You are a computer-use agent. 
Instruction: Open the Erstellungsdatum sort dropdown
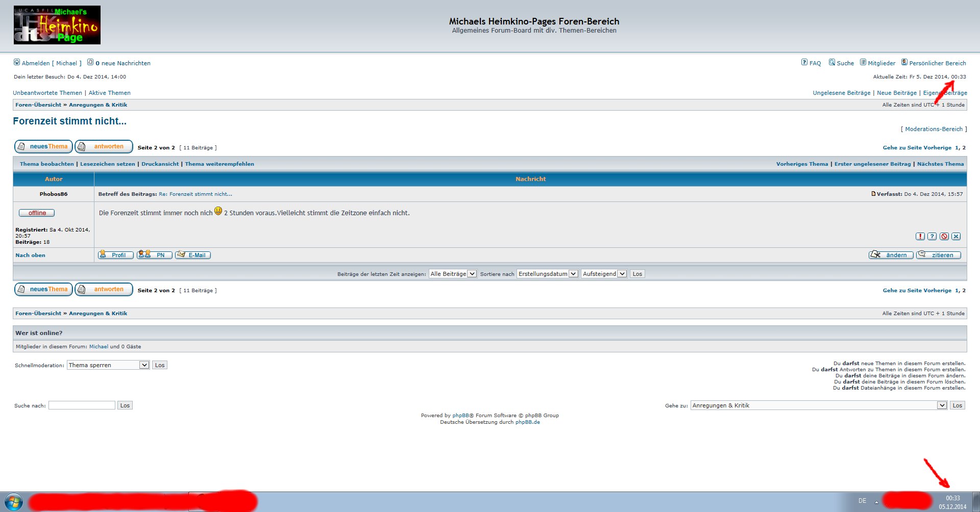click(x=547, y=274)
